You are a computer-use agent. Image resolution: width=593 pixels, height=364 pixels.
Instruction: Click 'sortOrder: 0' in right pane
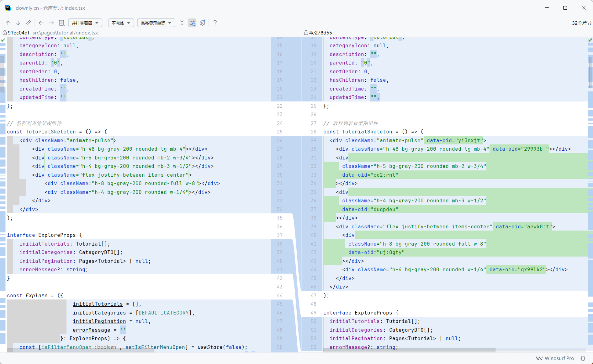tap(348, 71)
